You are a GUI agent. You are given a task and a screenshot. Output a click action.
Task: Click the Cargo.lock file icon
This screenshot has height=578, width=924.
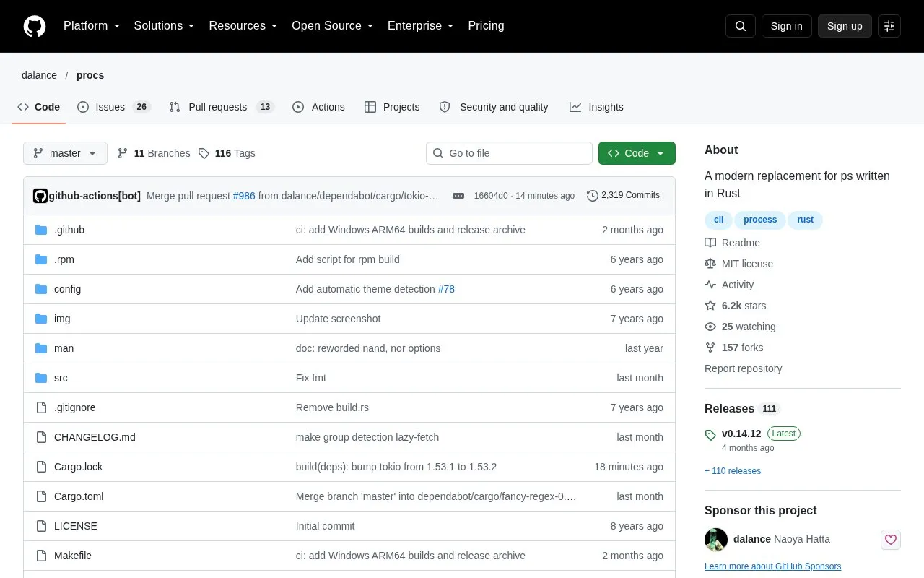41,467
